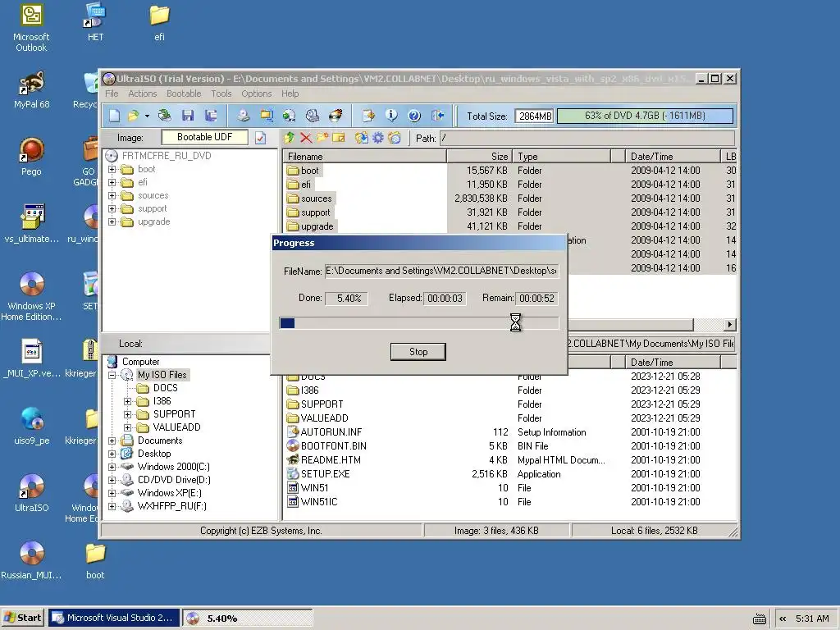840x630 pixels.
Task: Open the Actions menu
Action: [143, 94]
